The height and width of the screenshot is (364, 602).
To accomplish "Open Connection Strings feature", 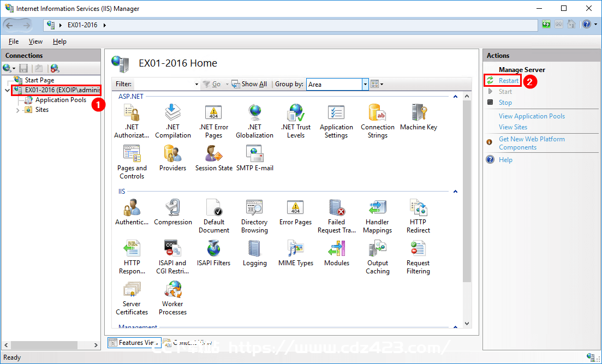I will (377, 121).
